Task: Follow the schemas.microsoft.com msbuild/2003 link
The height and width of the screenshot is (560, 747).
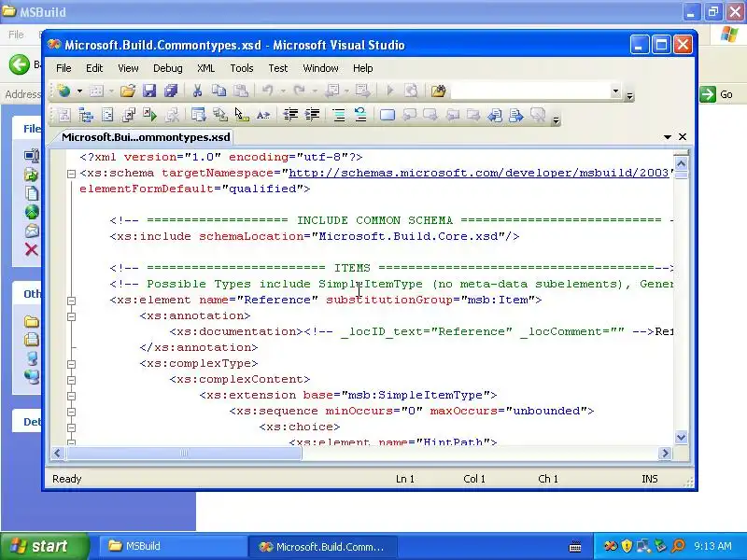Action: [x=479, y=173]
